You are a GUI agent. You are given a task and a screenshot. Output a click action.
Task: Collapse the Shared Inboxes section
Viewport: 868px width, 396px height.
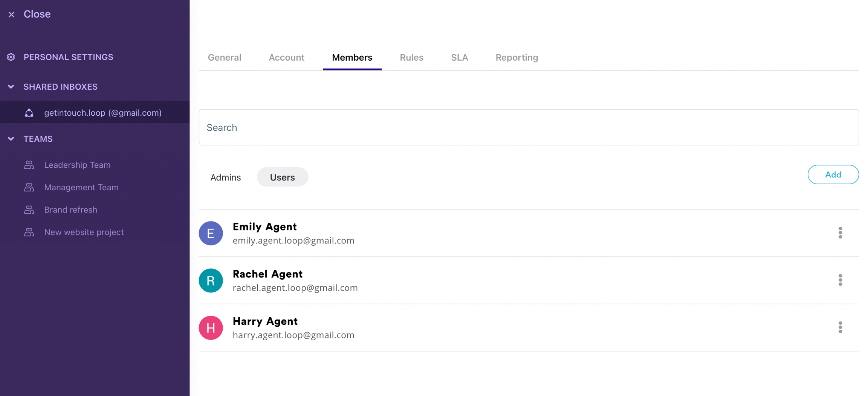click(x=11, y=87)
